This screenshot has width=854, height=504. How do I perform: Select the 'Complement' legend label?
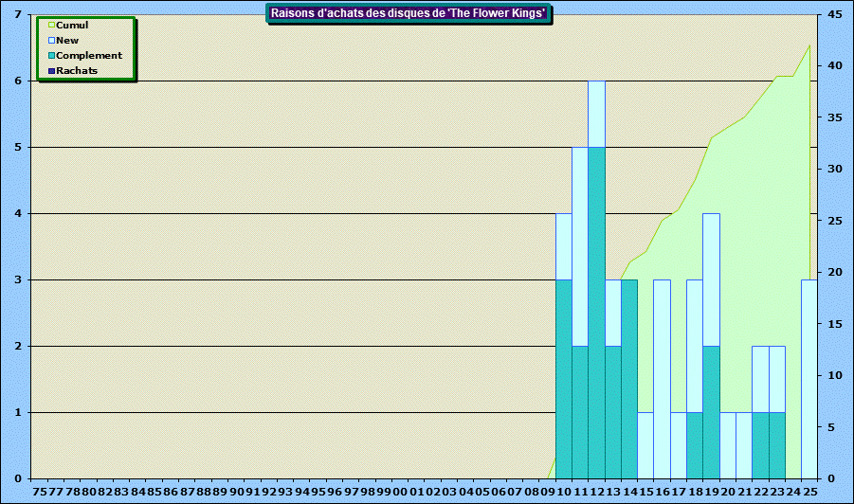(x=89, y=56)
